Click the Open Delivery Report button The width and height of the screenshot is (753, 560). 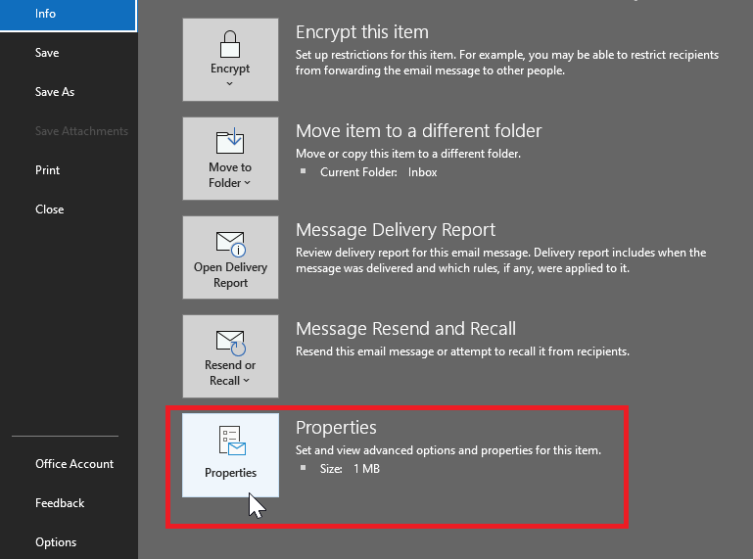click(x=230, y=257)
